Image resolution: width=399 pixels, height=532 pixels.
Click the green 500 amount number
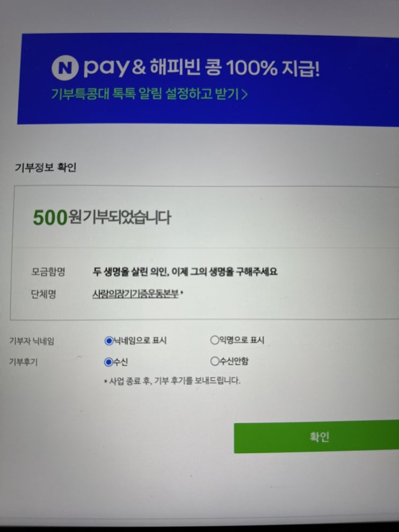point(50,218)
